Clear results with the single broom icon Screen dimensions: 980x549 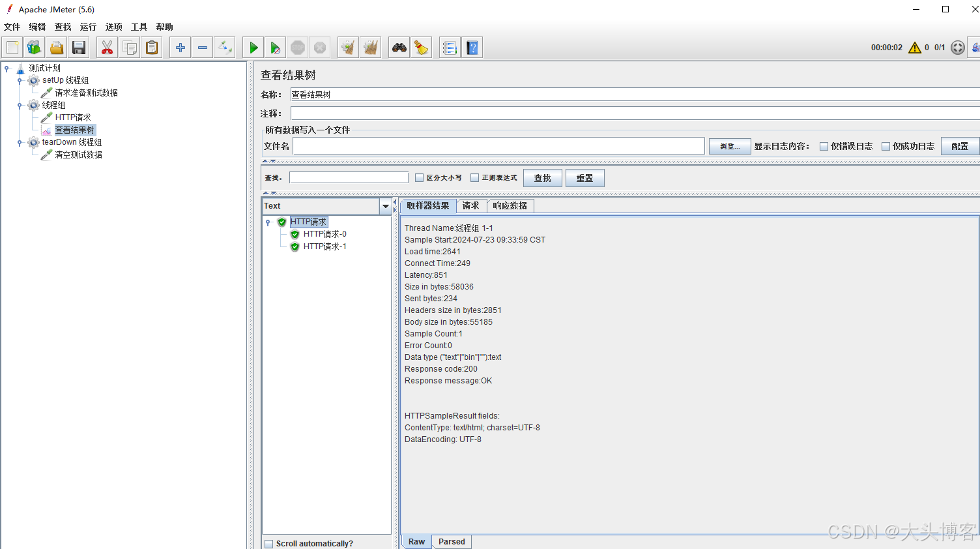(349, 48)
